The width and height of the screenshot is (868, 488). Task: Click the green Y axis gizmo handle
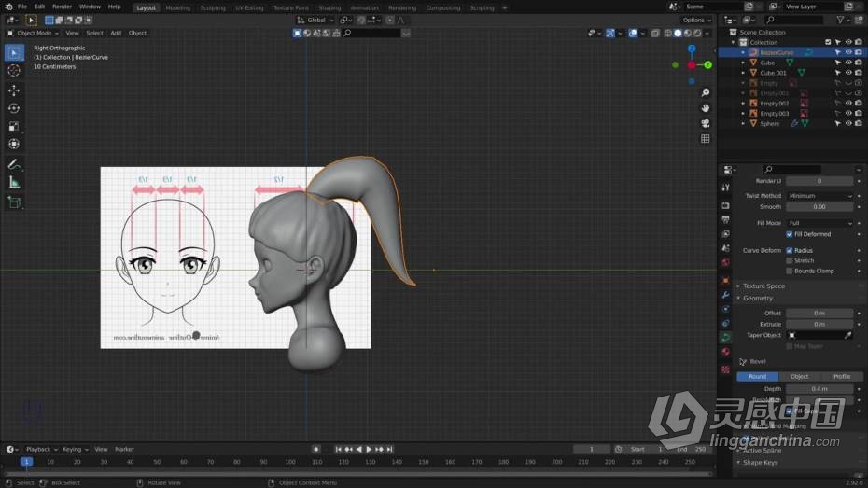[708, 65]
